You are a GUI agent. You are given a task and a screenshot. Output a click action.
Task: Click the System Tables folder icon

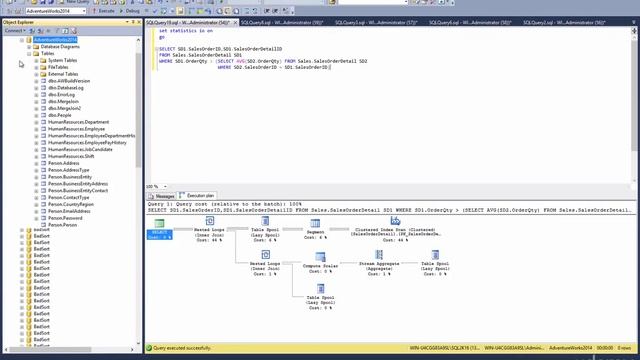point(43,60)
